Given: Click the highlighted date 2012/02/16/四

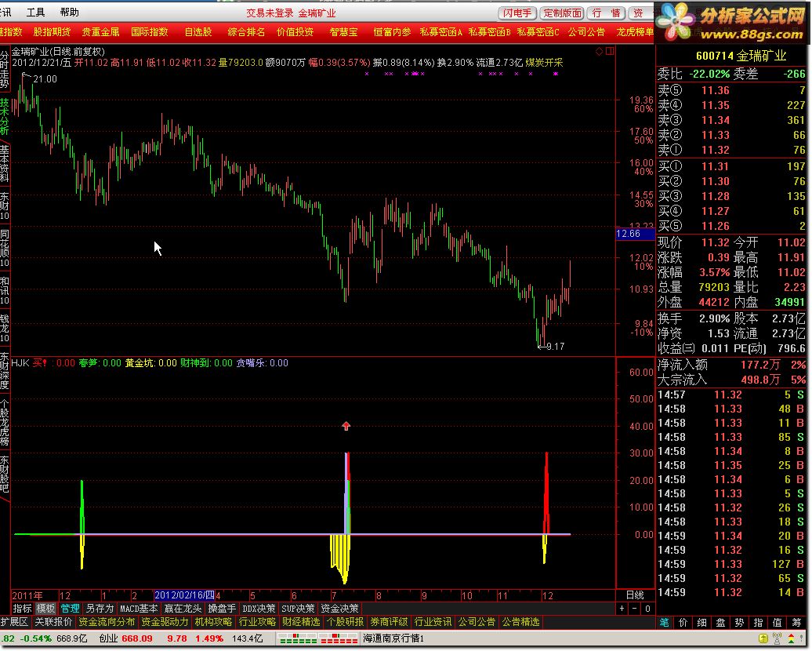Looking at the screenshot, I should [x=184, y=595].
